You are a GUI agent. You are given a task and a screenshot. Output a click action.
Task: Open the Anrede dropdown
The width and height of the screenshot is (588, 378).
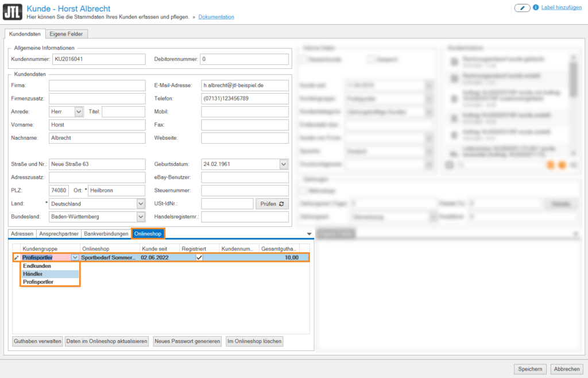click(79, 111)
